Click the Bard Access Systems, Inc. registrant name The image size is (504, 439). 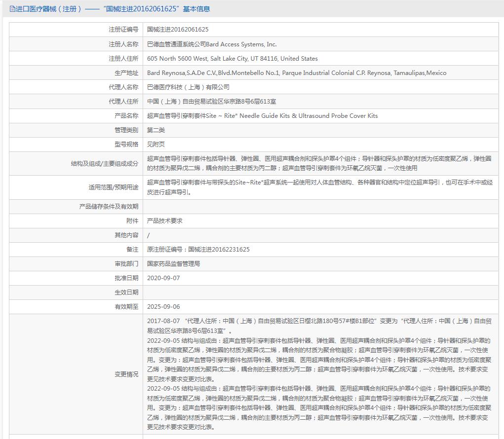[x=212, y=44]
